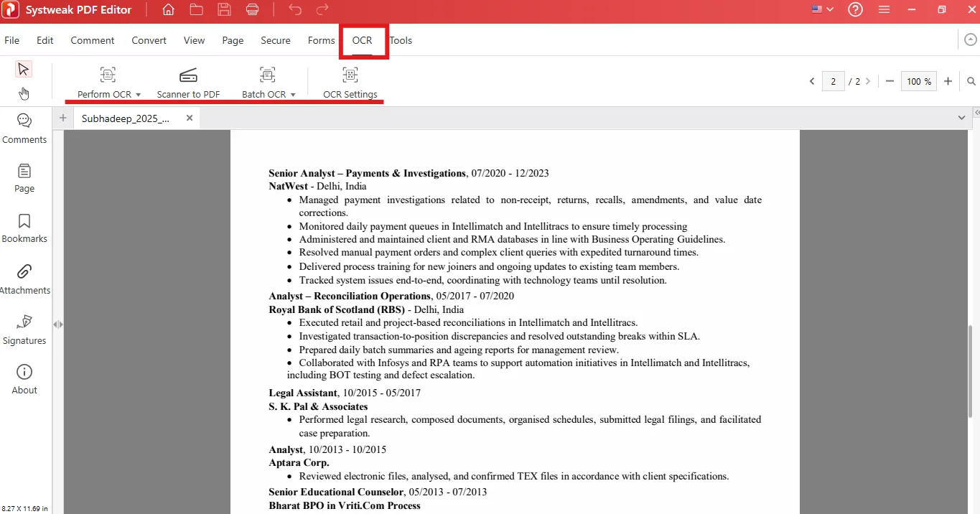980x514 pixels.
Task: Open OCR Settings
Action: click(350, 82)
